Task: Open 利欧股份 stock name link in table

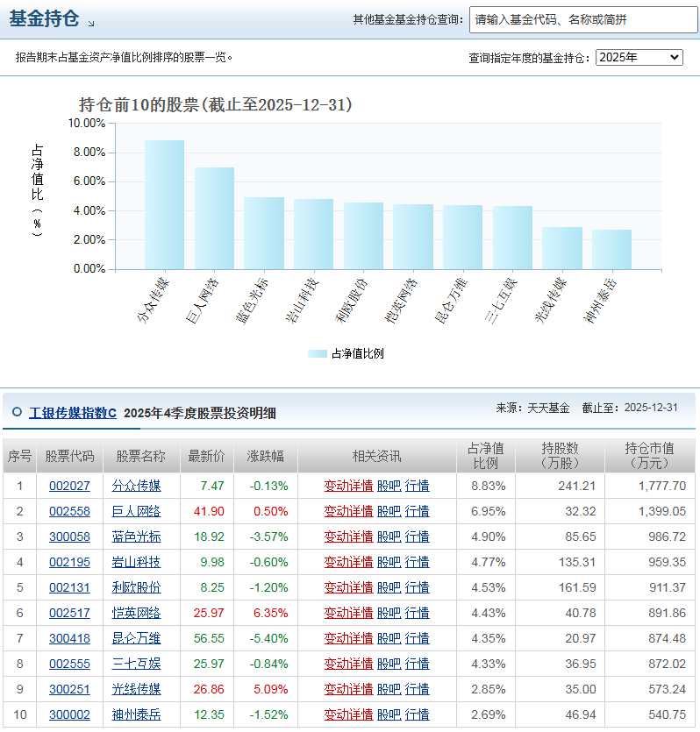Action: [x=136, y=587]
